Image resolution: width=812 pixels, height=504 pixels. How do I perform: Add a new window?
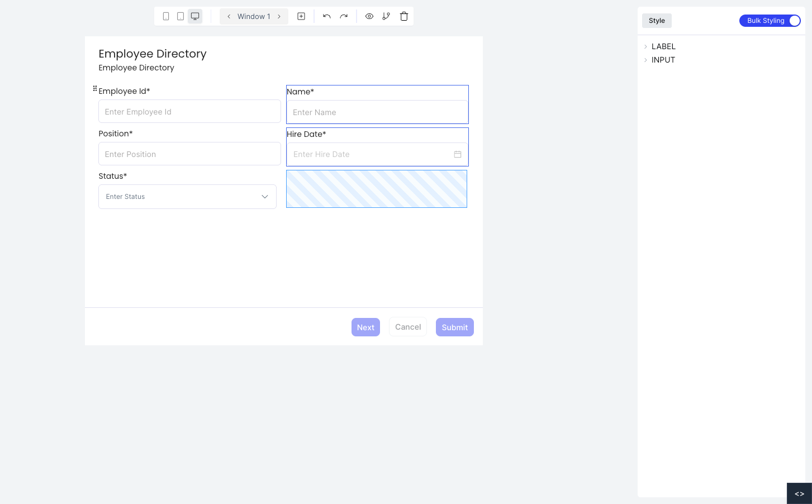(x=301, y=16)
